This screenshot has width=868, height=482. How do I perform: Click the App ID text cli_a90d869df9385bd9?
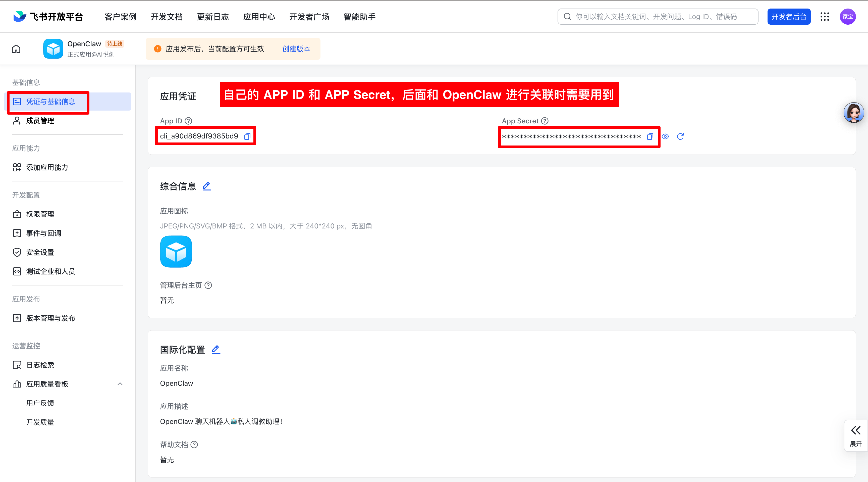pyautogui.click(x=199, y=136)
